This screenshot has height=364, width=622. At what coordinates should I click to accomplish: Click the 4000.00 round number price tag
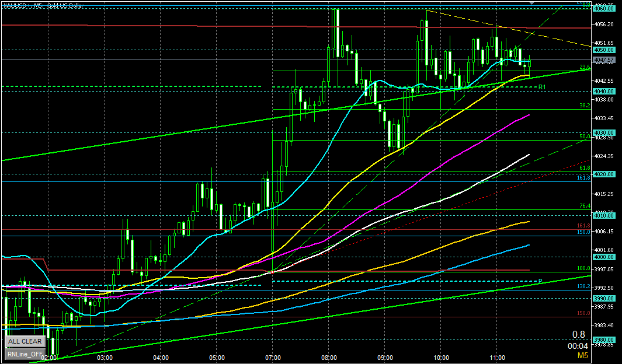click(x=603, y=257)
